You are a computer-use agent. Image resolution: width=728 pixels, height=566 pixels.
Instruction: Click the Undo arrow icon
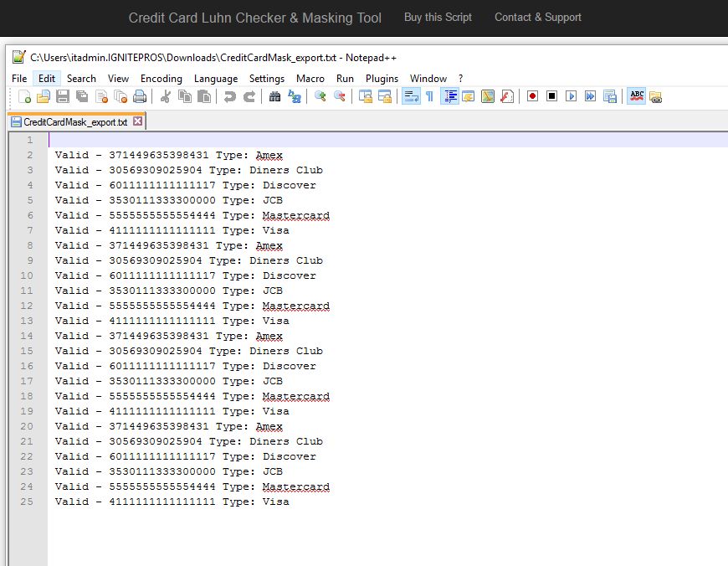pyautogui.click(x=229, y=96)
